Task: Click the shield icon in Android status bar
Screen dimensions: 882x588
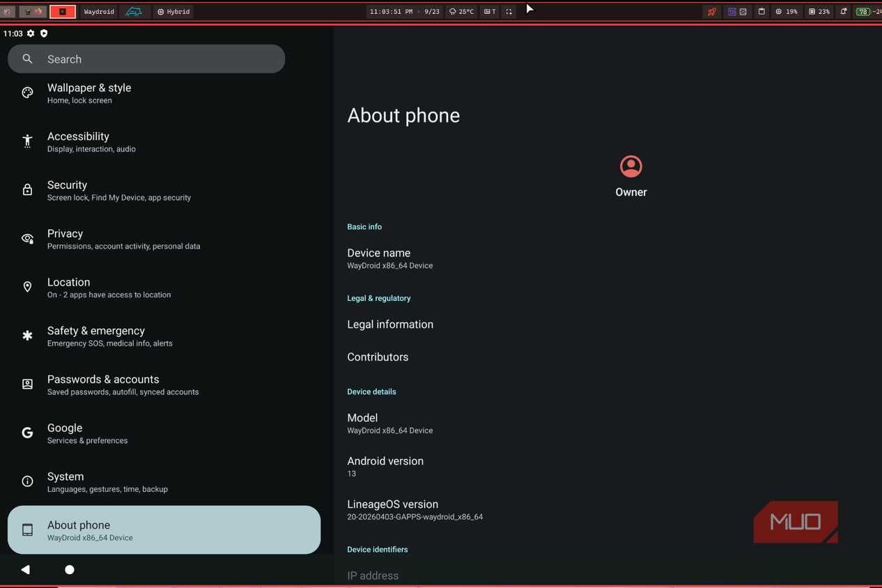Action: tap(44, 33)
